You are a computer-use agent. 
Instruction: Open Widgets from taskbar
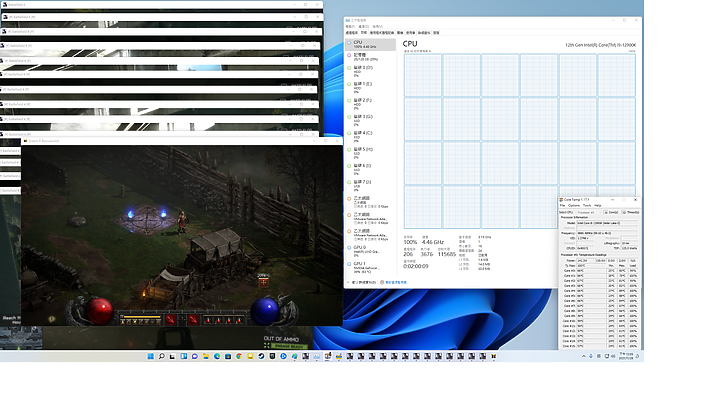183,356
